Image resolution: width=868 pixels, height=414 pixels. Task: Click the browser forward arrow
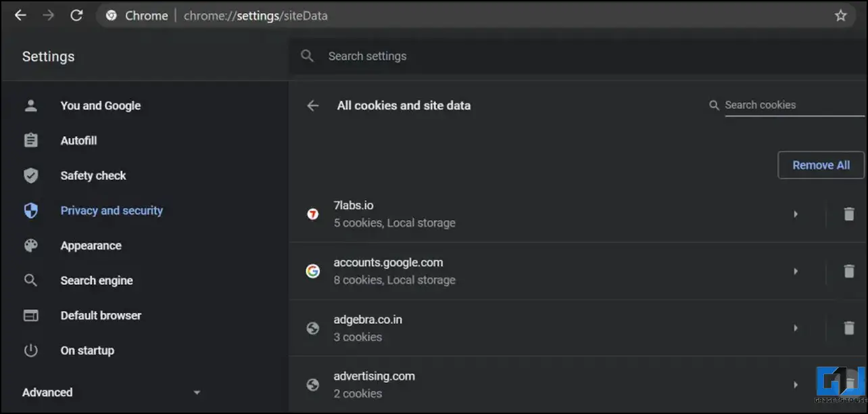coord(48,15)
